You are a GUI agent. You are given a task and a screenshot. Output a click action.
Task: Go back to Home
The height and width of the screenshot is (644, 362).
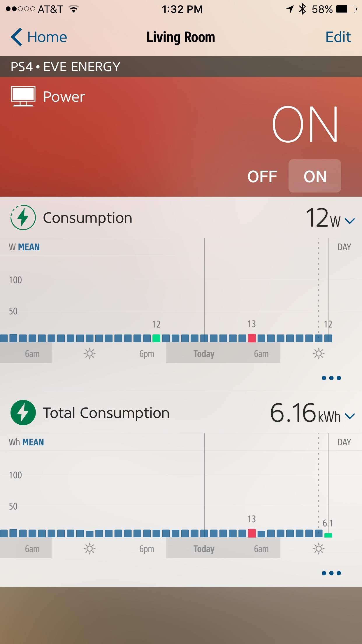coord(39,37)
